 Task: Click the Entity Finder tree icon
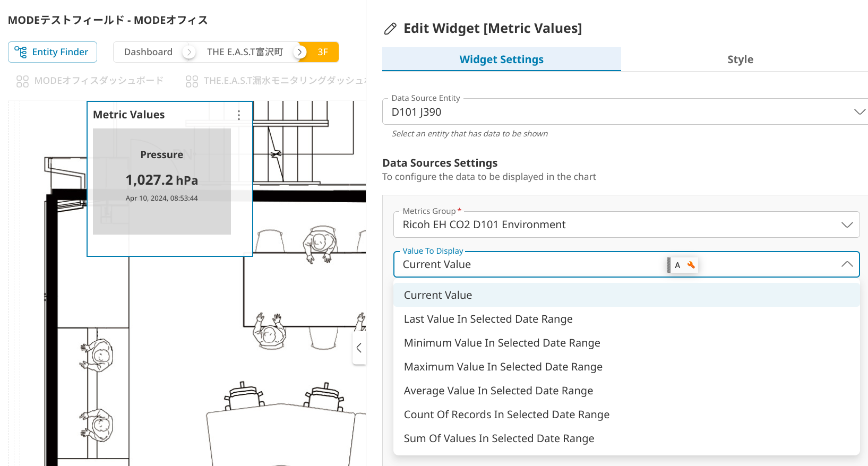point(21,52)
